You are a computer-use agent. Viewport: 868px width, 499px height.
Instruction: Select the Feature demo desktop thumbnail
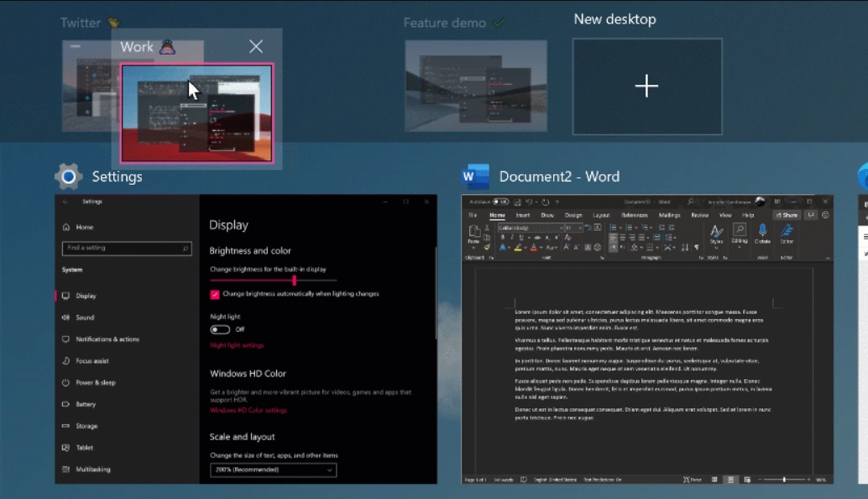pyautogui.click(x=476, y=86)
